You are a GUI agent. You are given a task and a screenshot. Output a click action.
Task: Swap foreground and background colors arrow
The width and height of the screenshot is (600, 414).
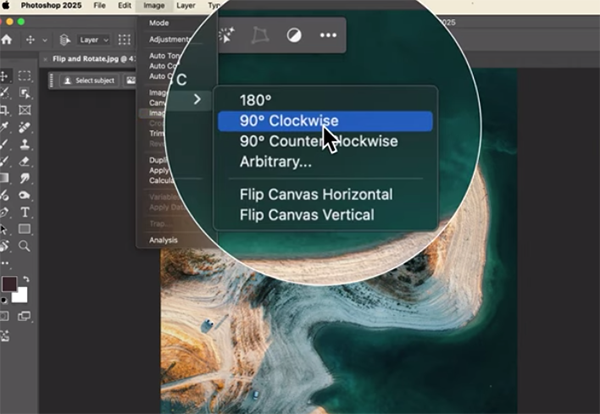coord(26,279)
